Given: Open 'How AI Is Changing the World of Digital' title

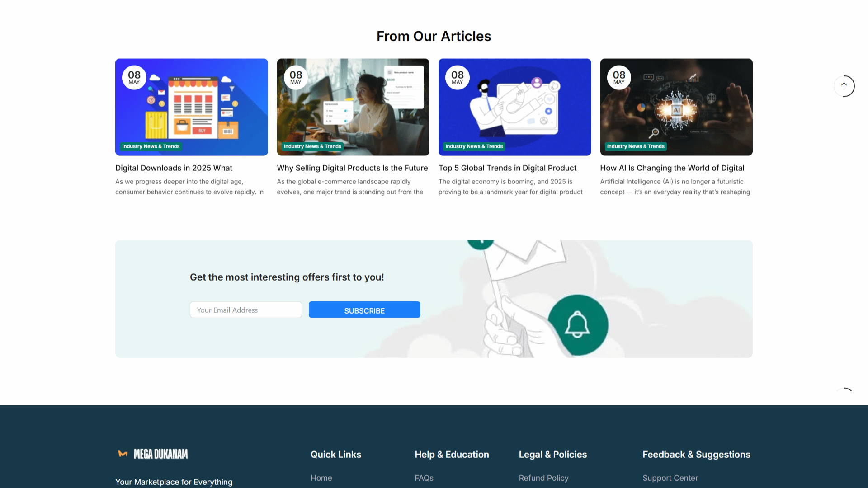Looking at the screenshot, I should [672, 168].
